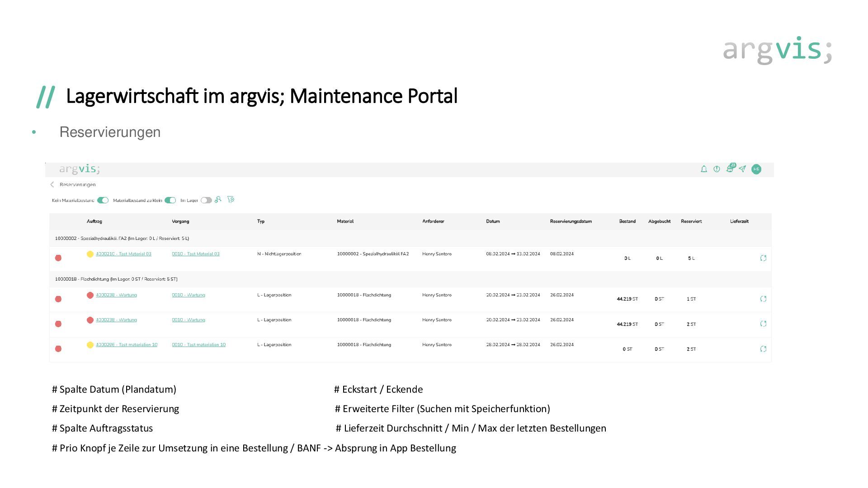868x488 pixels.
Task: Sort by the Vorgang column header
Action: tap(180, 221)
